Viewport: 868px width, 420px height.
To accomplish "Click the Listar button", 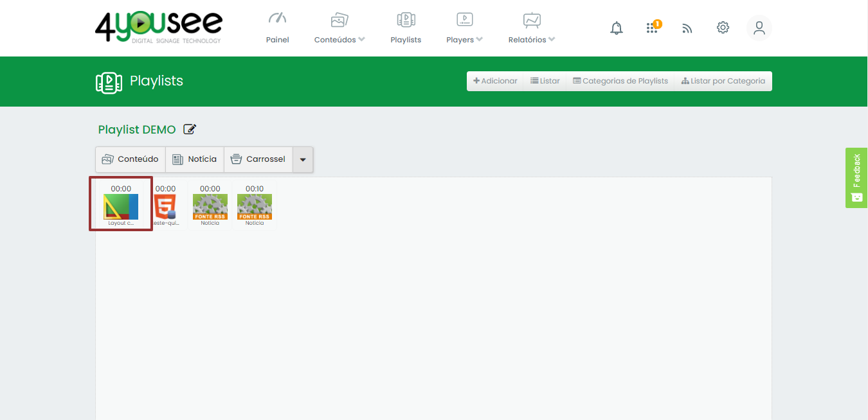I will (545, 81).
